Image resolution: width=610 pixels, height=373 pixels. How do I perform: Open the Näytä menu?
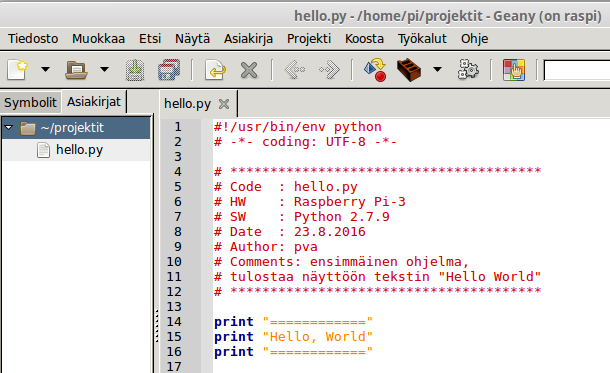(x=192, y=39)
